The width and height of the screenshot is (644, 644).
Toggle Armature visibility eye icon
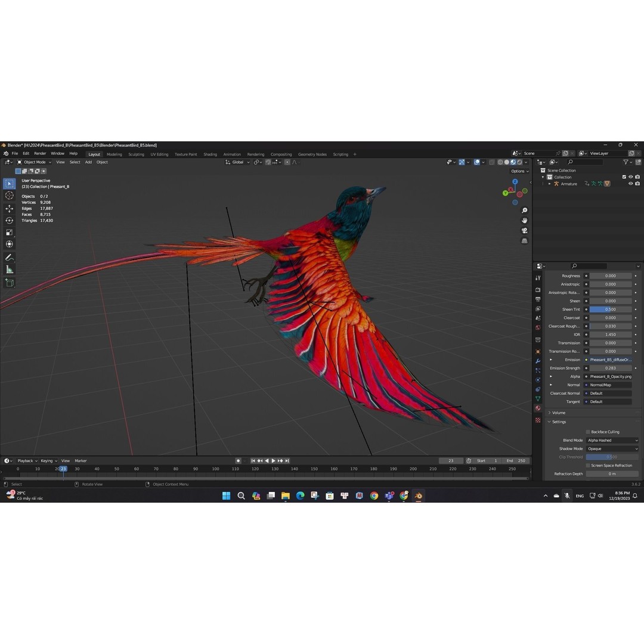click(x=631, y=184)
